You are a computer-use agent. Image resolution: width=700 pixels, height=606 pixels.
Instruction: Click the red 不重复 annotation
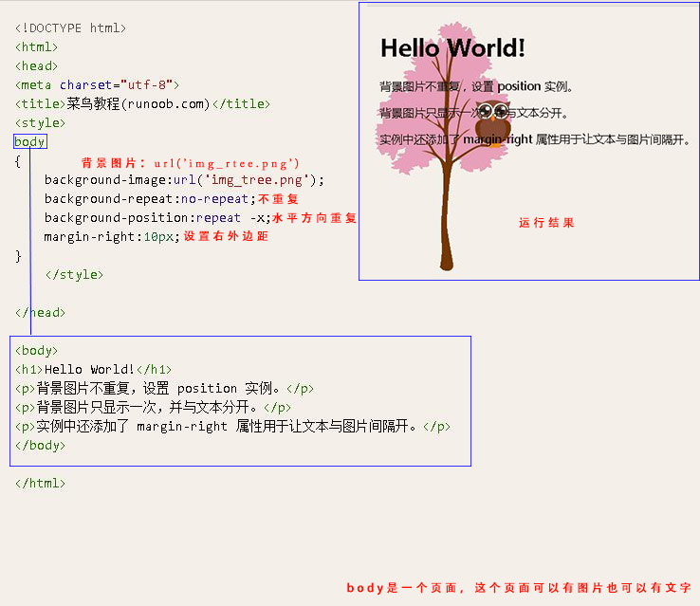pyautogui.click(x=278, y=199)
